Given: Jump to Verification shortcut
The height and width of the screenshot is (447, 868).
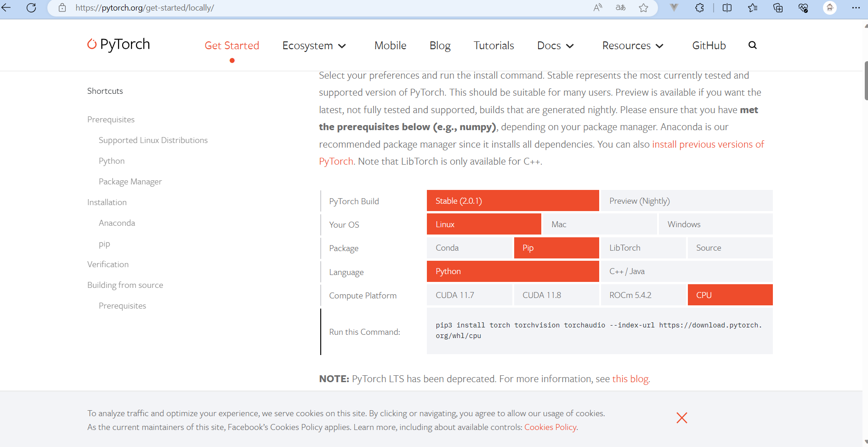Looking at the screenshot, I should 108,264.
